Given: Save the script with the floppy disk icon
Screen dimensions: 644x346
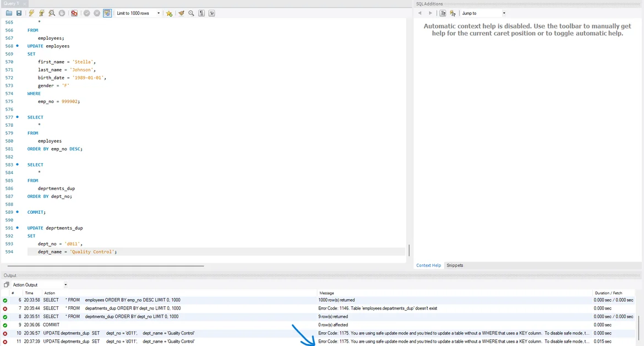Looking at the screenshot, I should pyautogui.click(x=19, y=13).
